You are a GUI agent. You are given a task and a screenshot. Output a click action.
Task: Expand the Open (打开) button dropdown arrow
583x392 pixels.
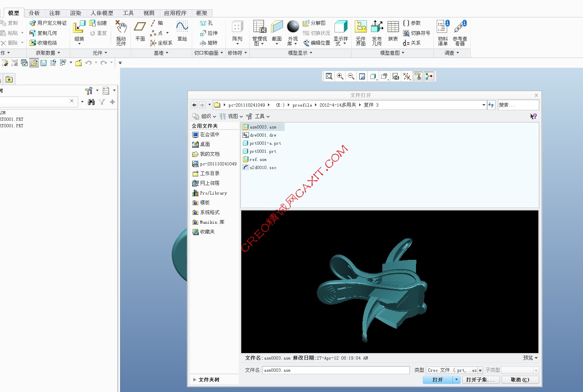tap(457, 380)
